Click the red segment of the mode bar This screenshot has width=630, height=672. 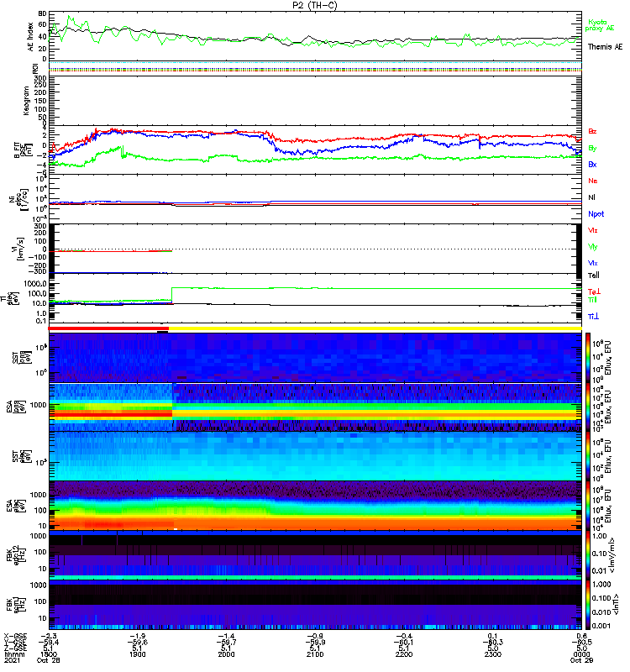[x=108, y=328]
